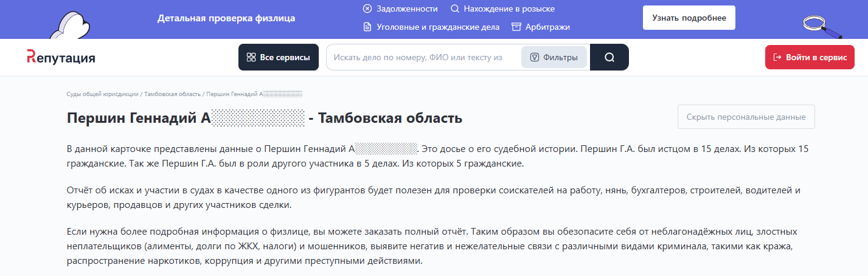Click the Войти в сервис button
868x276 pixels.
[810, 57]
